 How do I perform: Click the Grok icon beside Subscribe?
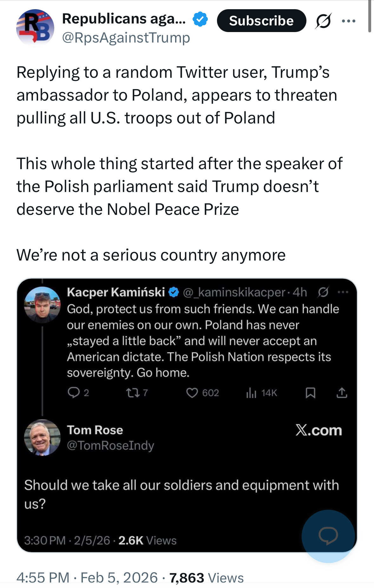pos(323,21)
